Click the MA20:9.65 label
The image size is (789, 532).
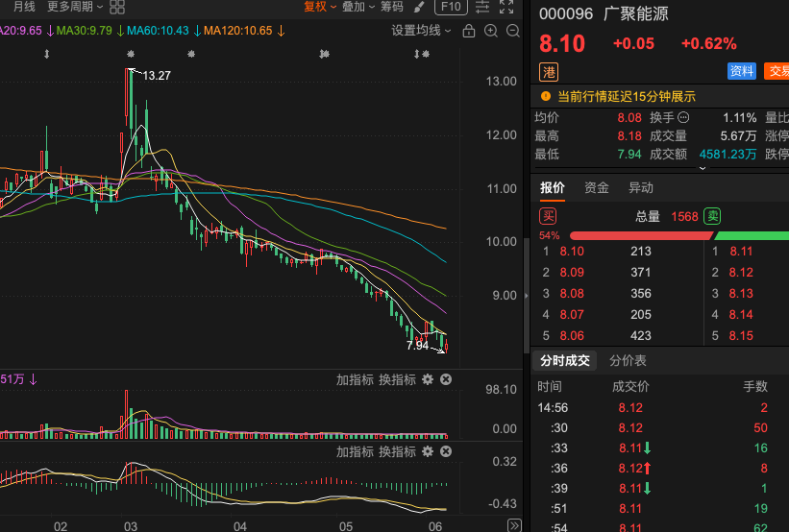20,31
